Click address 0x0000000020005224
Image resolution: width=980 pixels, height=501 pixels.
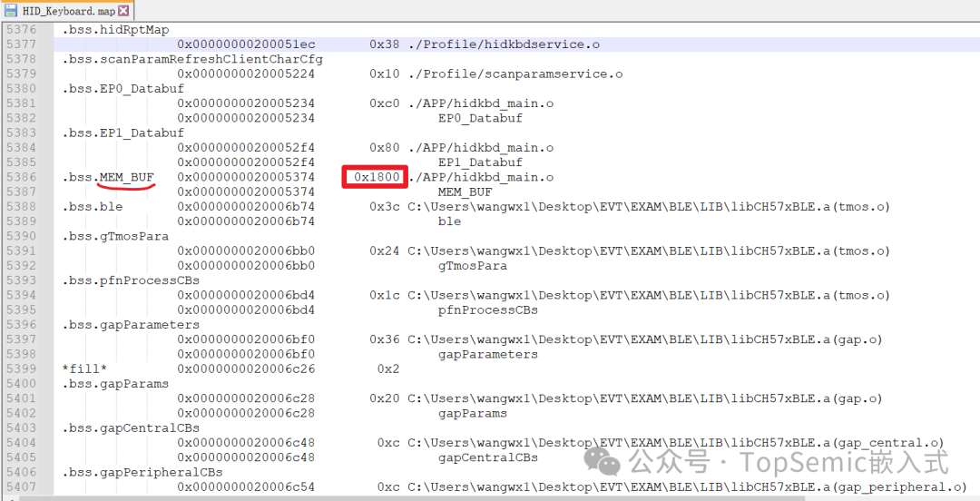point(246,74)
